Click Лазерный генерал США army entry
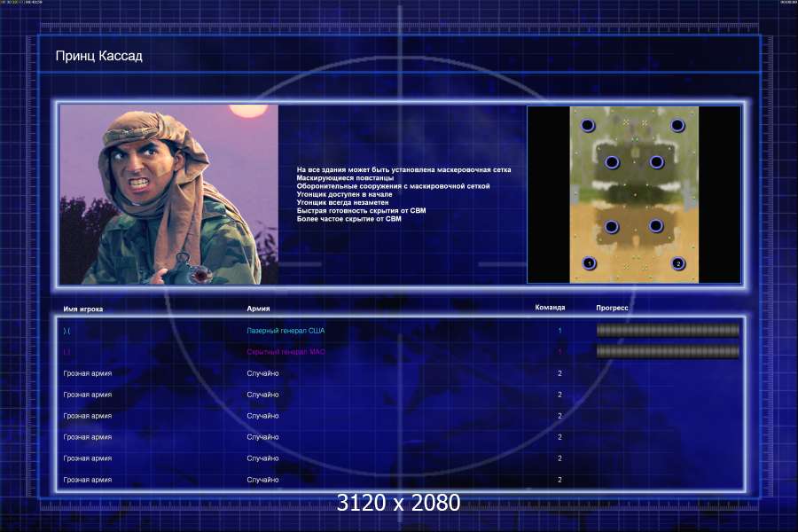This screenshot has width=798, height=532. tap(286, 331)
